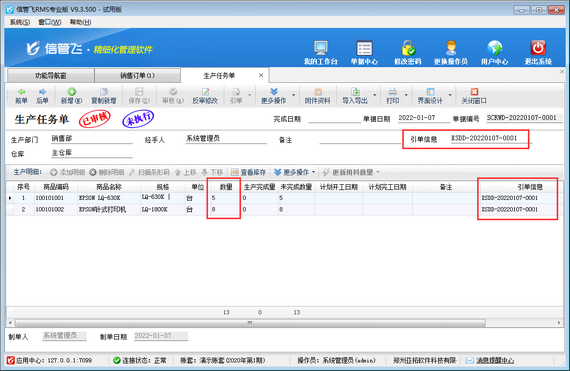This screenshot has height=371, width=570.
Task: Open 我的工作台 workbench icon
Action: [321, 48]
